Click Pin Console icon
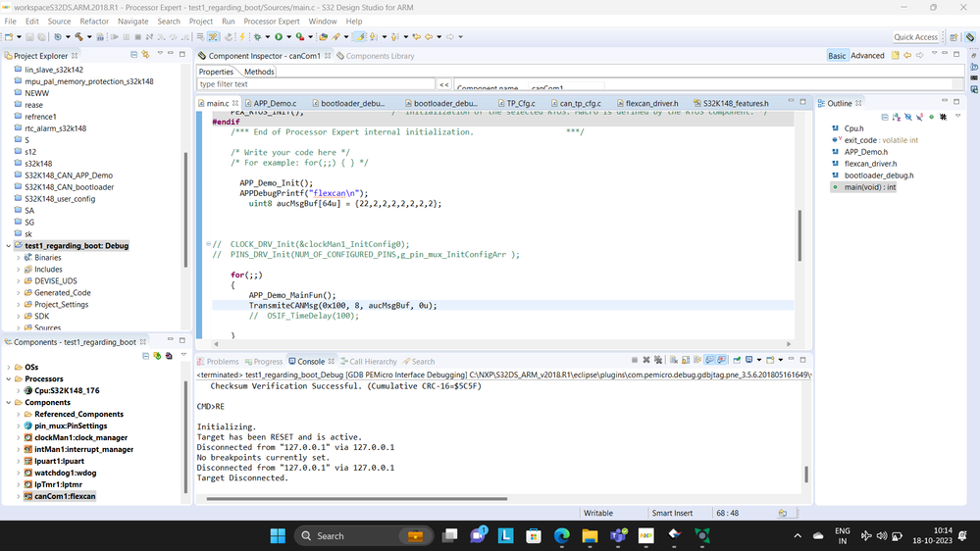The width and height of the screenshot is (980, 551). 737,360
